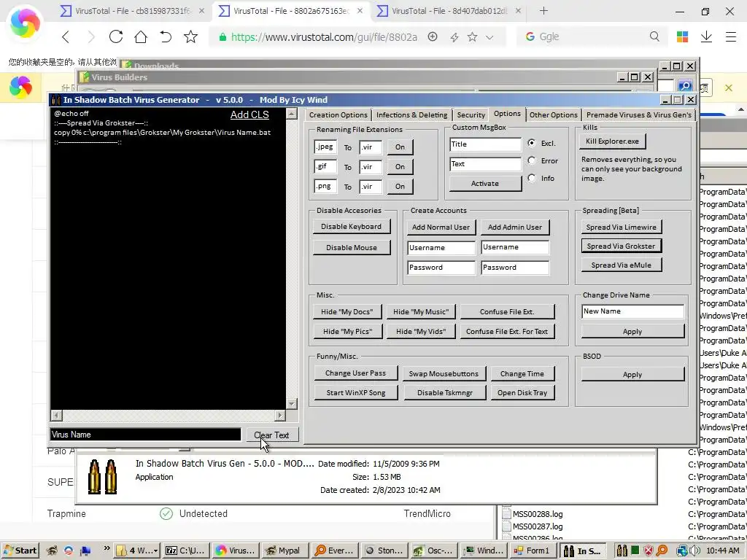Screen dimensions: 747x560
Task: Click the code pane scroll up arrow
Action: [292, 113]
